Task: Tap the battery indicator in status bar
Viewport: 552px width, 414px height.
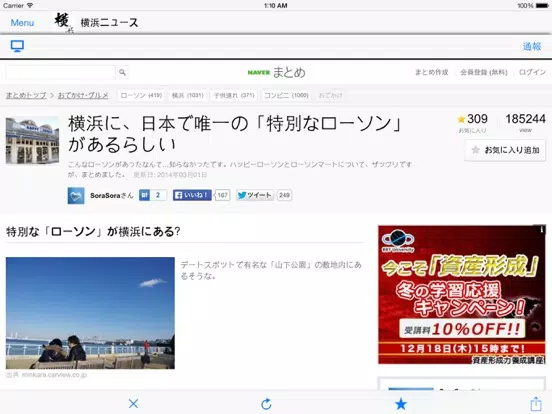Action: coord(542,5)
